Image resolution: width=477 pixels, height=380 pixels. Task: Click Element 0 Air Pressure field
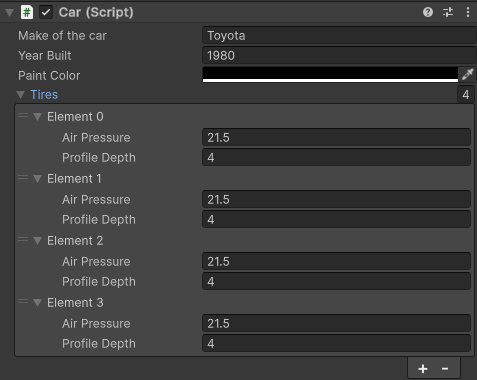click(x=336, y=138)
